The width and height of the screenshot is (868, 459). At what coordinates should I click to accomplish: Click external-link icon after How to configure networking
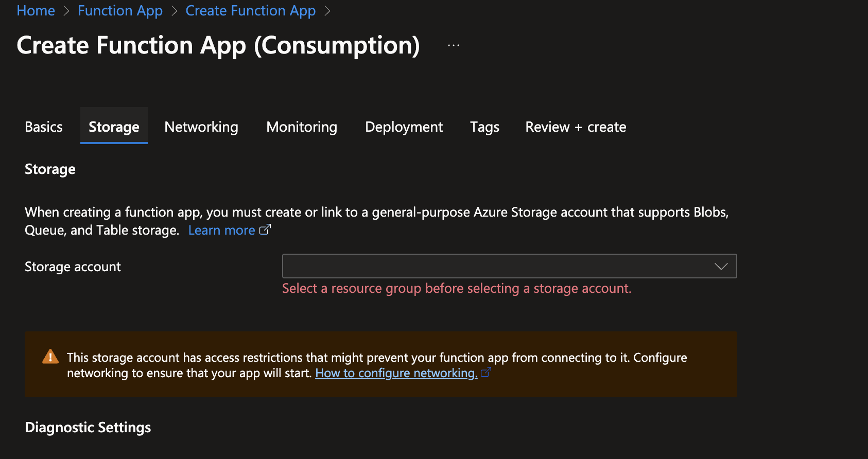(485, 372)
